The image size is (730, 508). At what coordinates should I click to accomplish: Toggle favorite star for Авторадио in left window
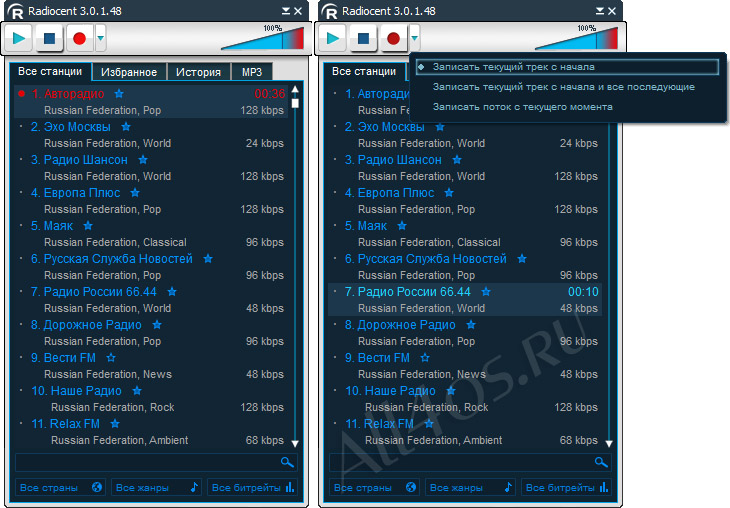119,94
